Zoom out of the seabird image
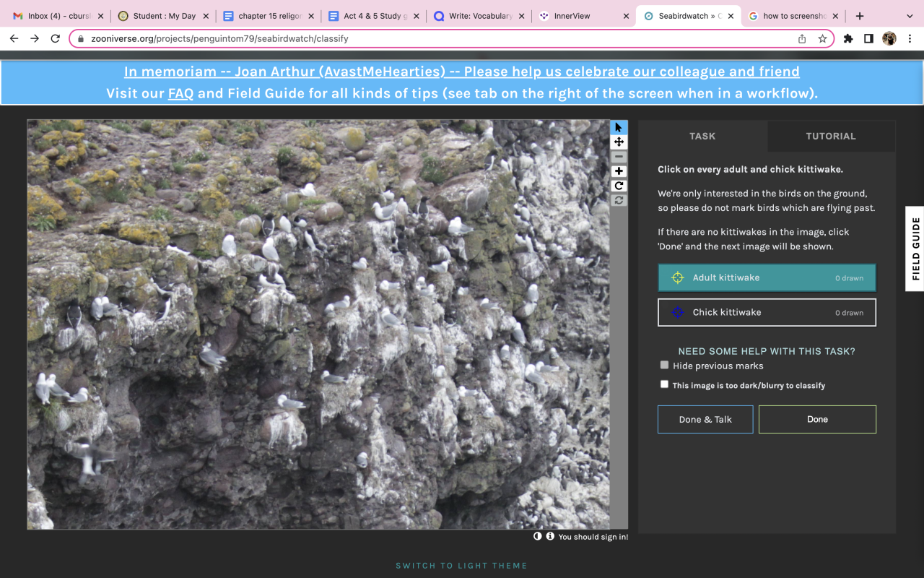The image size is (924, 578). [x=619, y=157]
